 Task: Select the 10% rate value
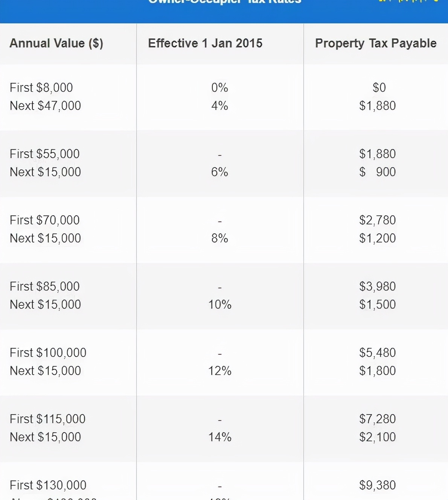point(220,305)
